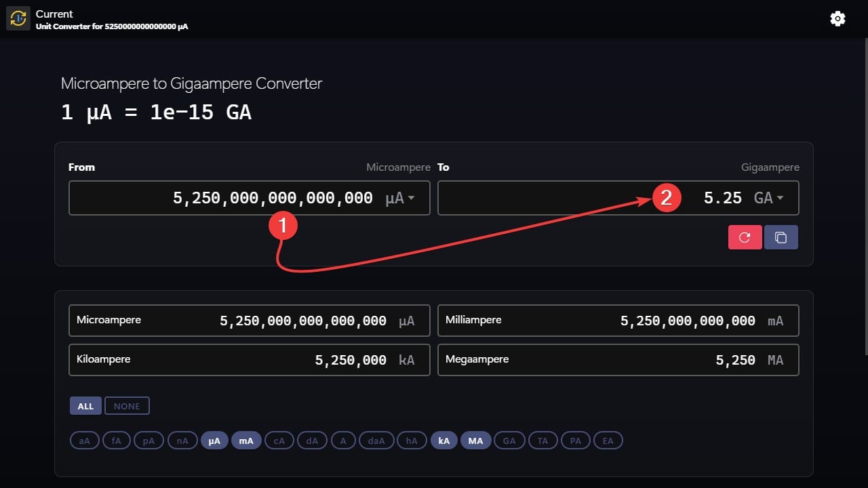The width and height of the screenshot is (868, 488).
Task: Click the red swap conversion button
Action: pyautogui.click(x=745, y=237)
